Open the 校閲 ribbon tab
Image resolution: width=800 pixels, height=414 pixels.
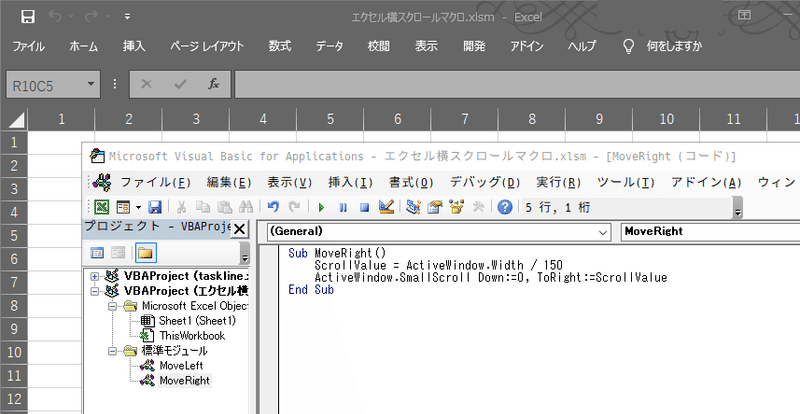click(379, 46)
